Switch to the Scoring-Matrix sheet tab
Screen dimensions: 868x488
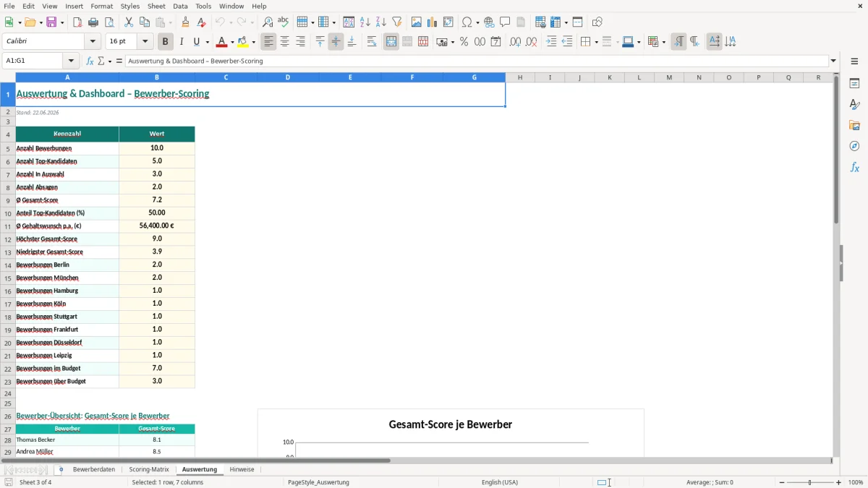pos(149,470)
